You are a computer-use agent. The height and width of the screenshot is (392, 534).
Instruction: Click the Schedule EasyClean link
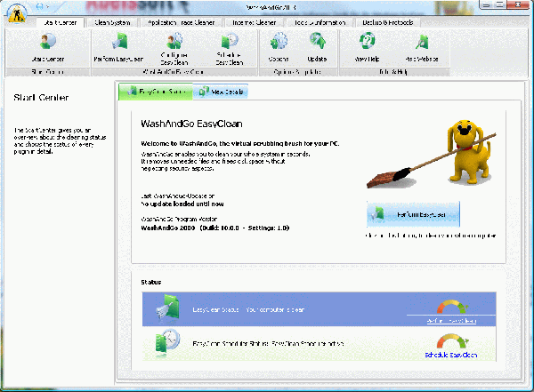[x=451, y=355]
